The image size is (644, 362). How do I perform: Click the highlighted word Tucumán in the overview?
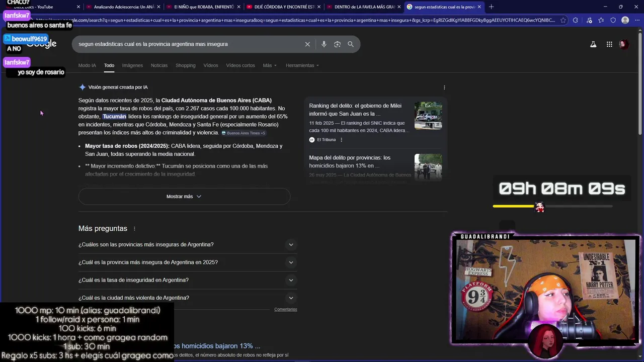115,117
